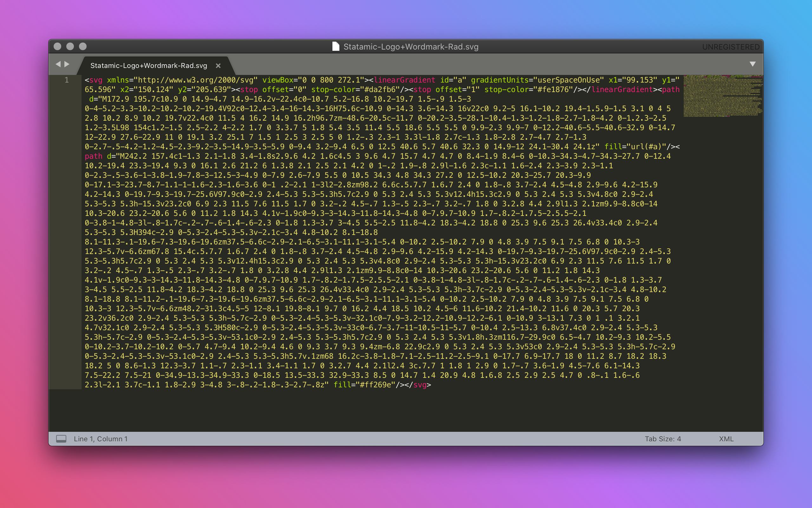
Task: Click the tab forward arrow
Action: click(x=67, y=64)
